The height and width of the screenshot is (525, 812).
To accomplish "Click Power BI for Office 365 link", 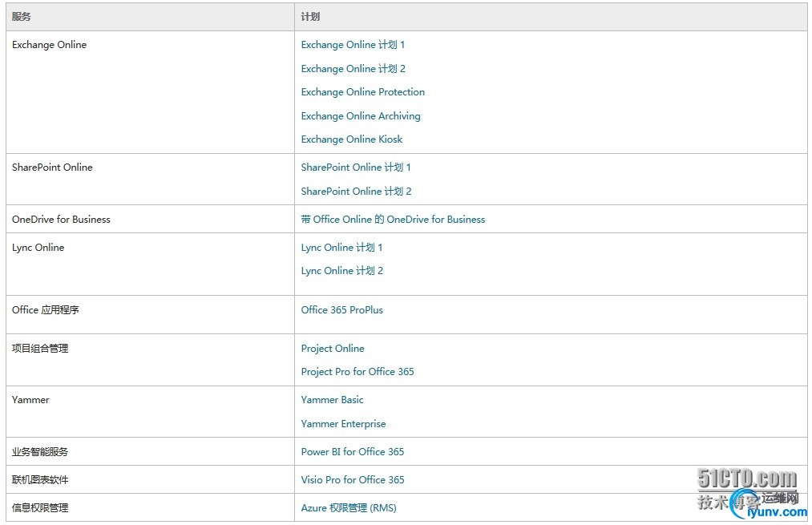I will point(352,452).
